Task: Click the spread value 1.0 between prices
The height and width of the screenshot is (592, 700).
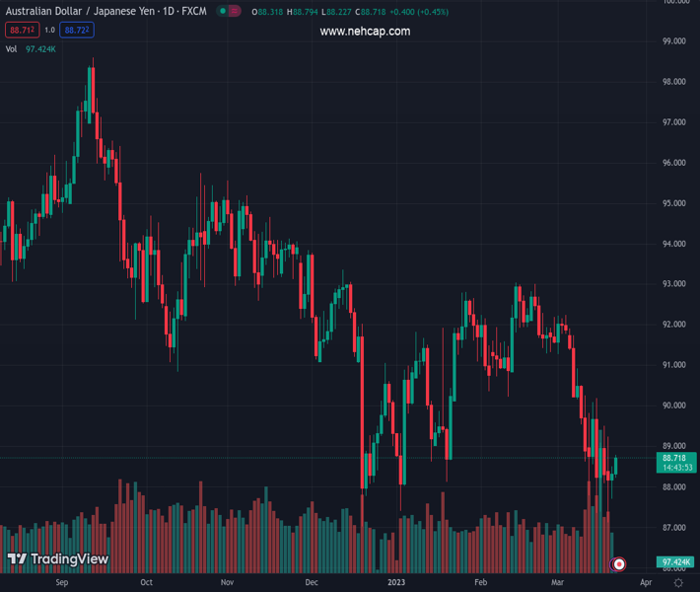Action: 49,31
